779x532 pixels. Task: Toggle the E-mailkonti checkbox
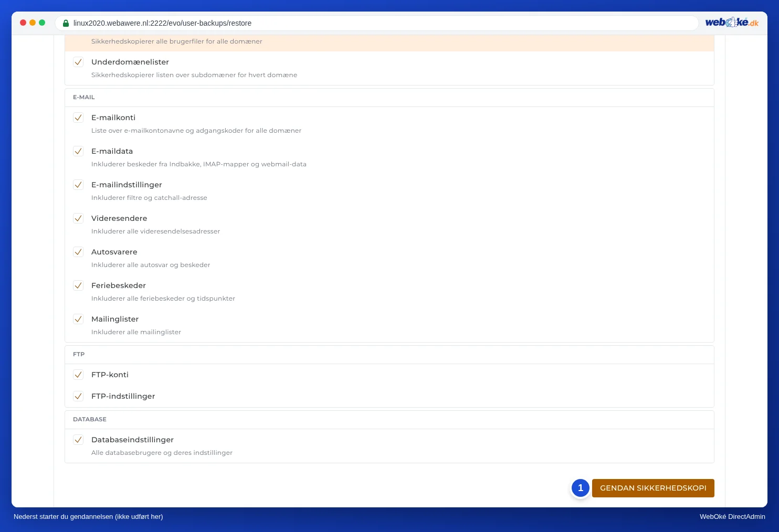[78, 118]
